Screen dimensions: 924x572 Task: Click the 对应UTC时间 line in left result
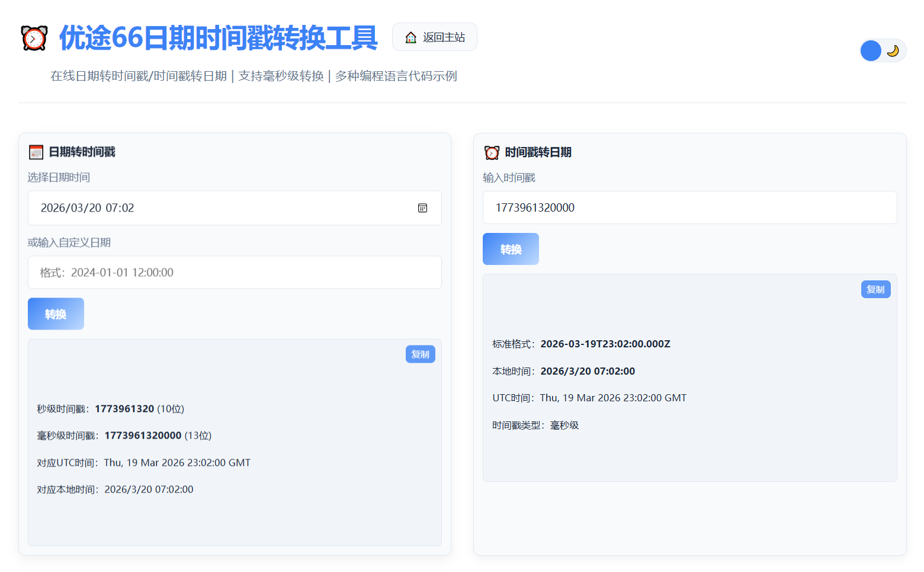click(144, 463)
